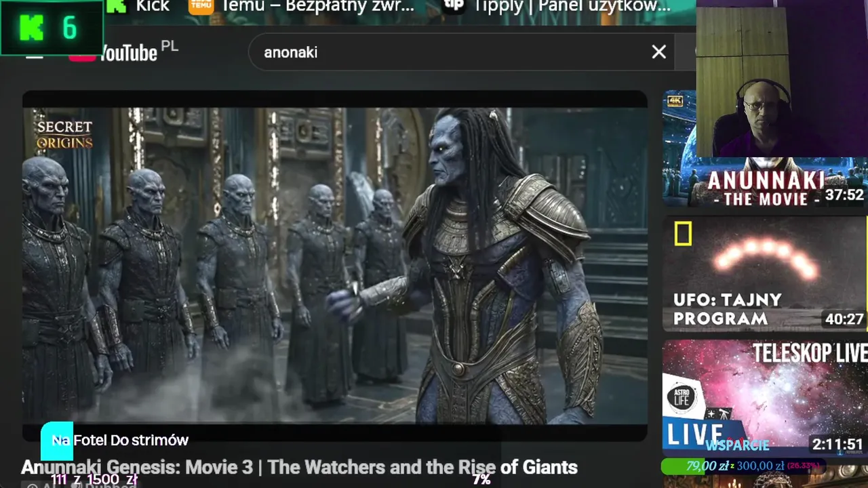Open the "Teleskop Live" stream thumbnail
This screenshot has height=488, width=868.
(x=764, y=398)
